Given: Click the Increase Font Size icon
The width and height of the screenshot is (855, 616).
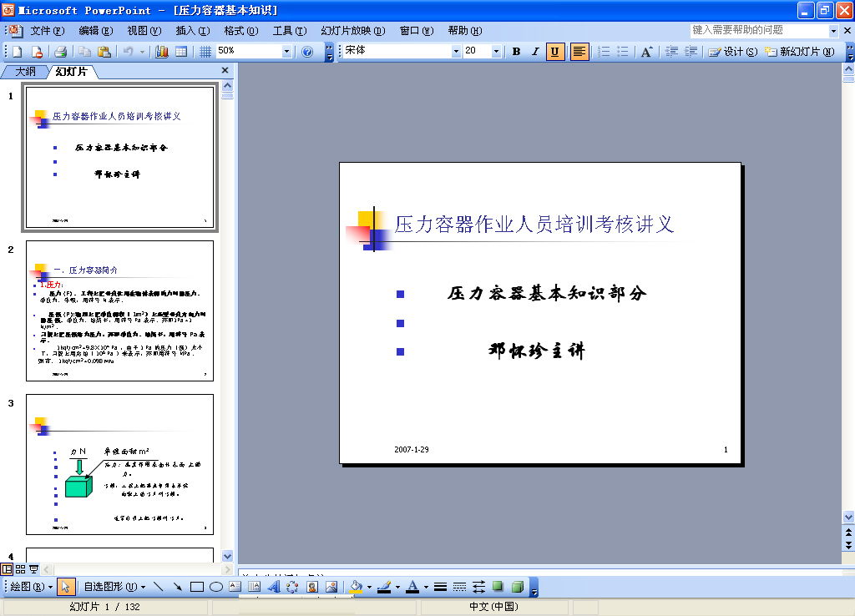Looking at the screenshot, I should 646,52.
